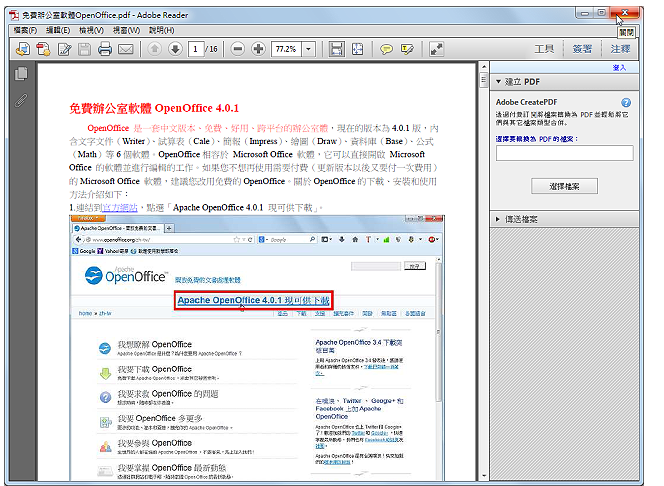Click the file to convert input field
The width and height of the screenshot is (664, 486).
[x=564, y=153]
